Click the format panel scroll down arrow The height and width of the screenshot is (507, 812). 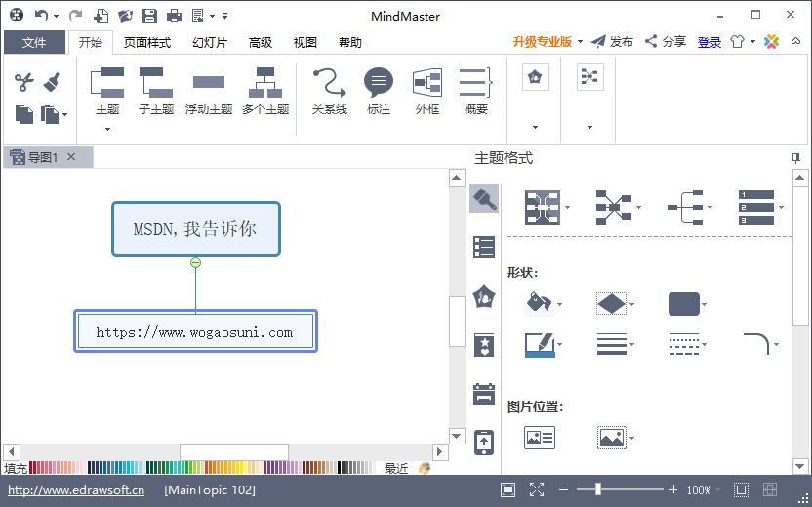[799, 466]
